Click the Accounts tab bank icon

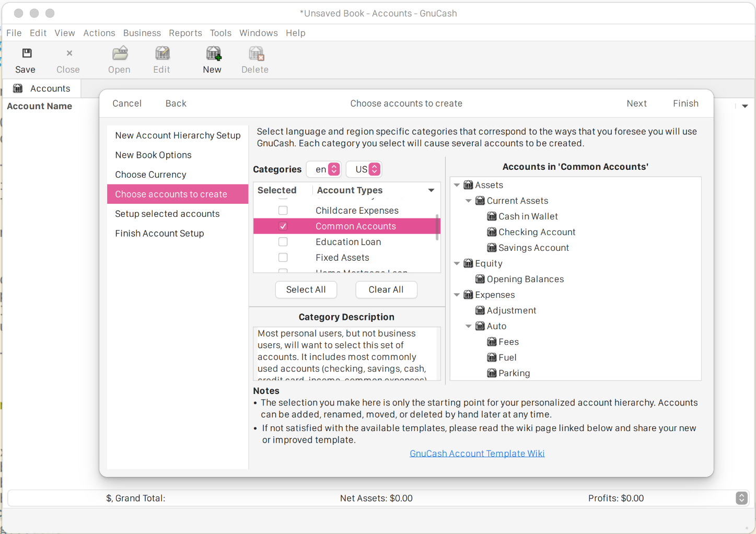click(x=17, y=88)
